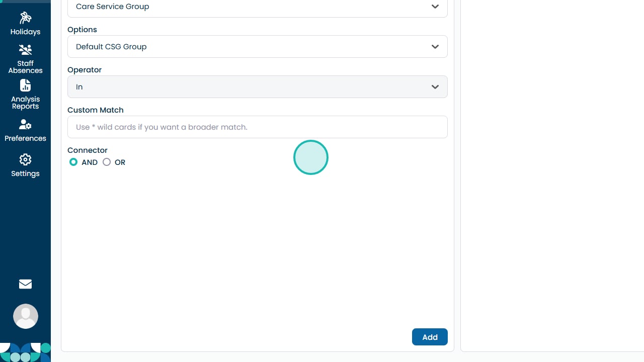644x362 pixels.
Task: Click the Staff Absences menu label
Action: pos(25,67)
